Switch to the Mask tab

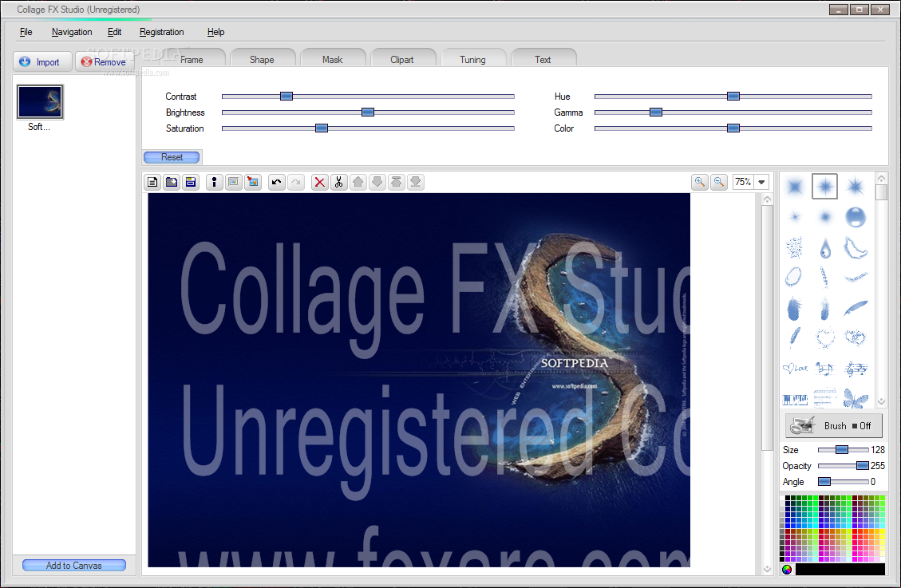[332, 59]
